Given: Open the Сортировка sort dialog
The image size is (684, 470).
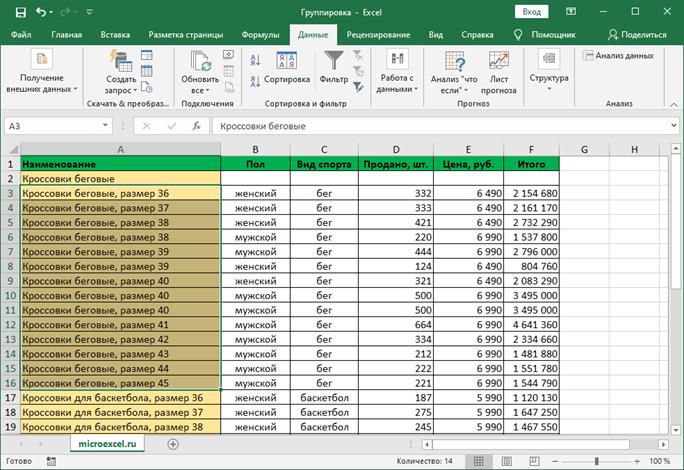Looking at the screenshot, I should tap(286, 67).
